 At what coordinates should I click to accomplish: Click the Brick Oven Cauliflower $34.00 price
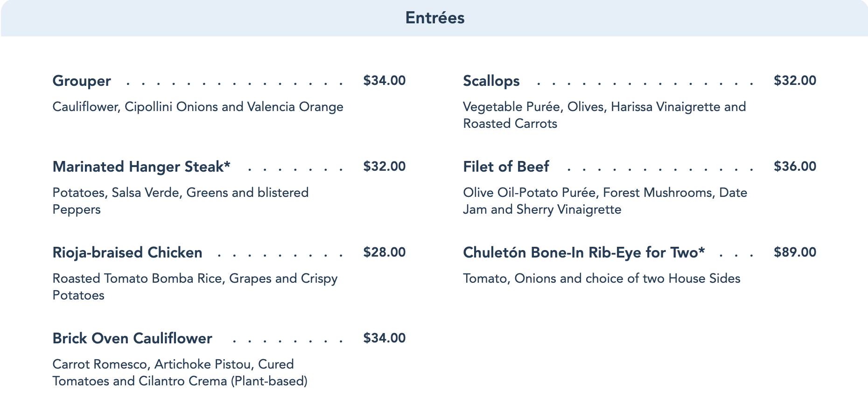[x=384, y=338]
